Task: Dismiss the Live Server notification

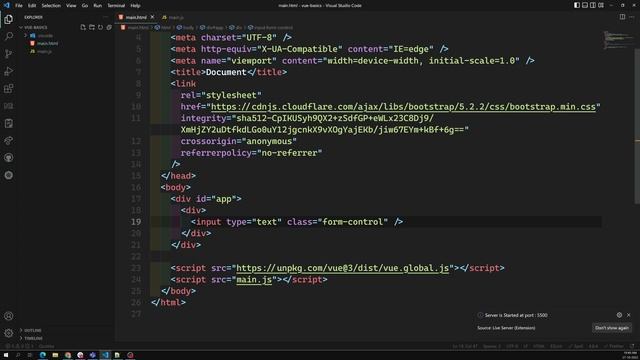Action: [629, 315]
